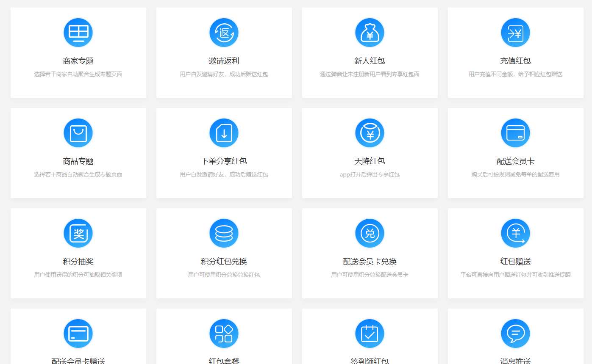The image size is (592, 364).
Task: Open the 邀请返利 title link
Action: tap(224, 61)
